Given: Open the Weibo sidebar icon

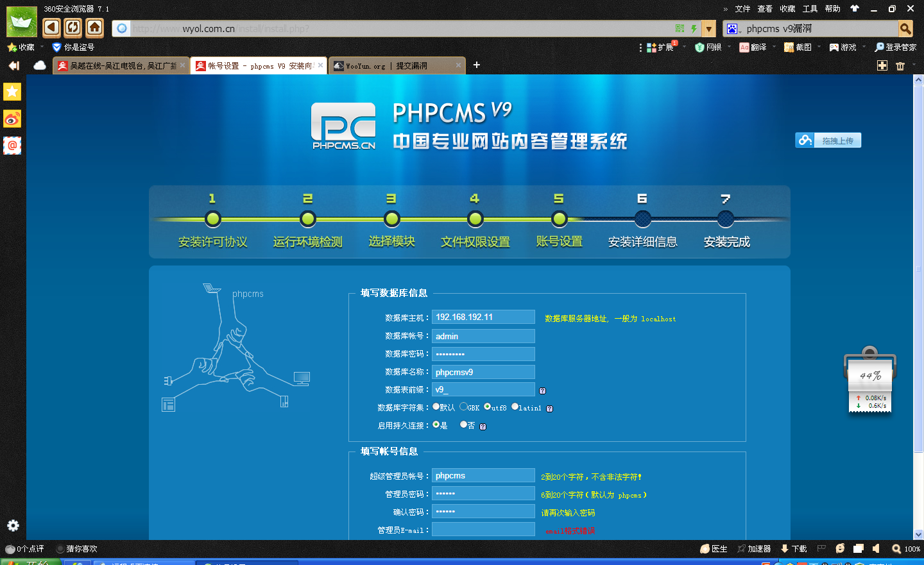Looking at the screenshot, I should pos(12,119).
